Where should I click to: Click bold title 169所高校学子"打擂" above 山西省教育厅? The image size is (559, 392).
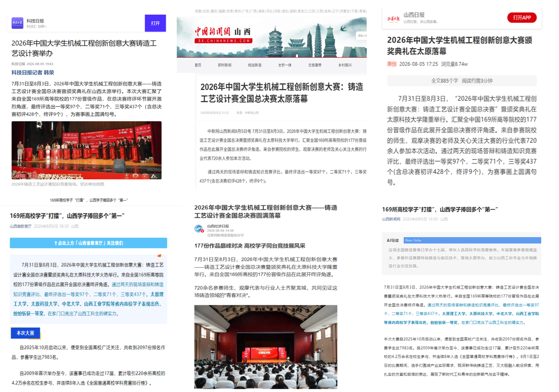[x=67, y=216]
